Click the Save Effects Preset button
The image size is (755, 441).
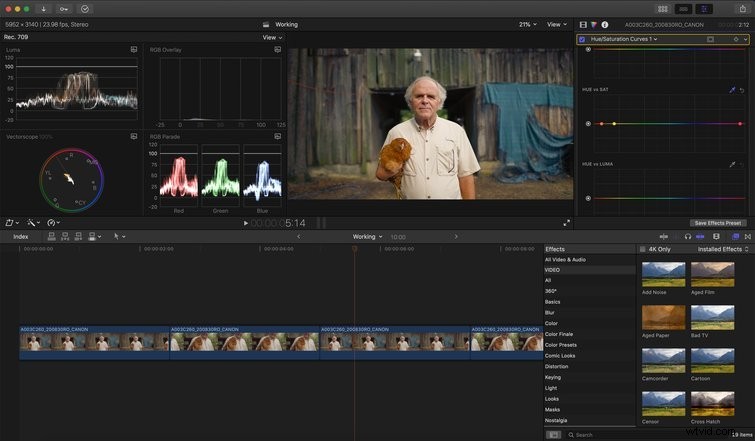click(717, 223)
